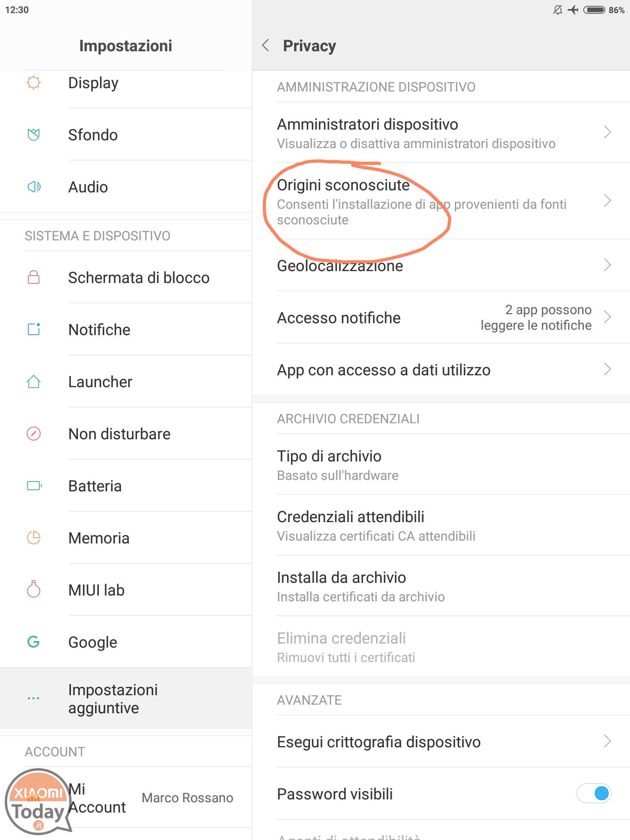Screen dimensions: 630x840
Task: Select Notifiche in the settings list
Action: coord(126,329)
